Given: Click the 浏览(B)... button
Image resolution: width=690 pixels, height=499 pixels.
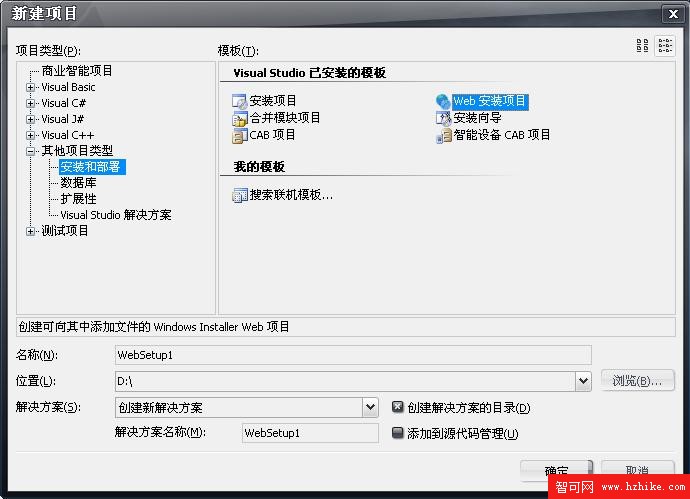Looking at the screenshot, I should [637, 381].
